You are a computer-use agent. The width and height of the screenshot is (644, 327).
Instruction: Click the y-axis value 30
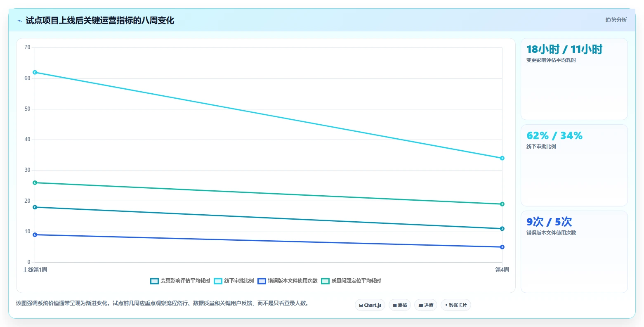point(27,170)
